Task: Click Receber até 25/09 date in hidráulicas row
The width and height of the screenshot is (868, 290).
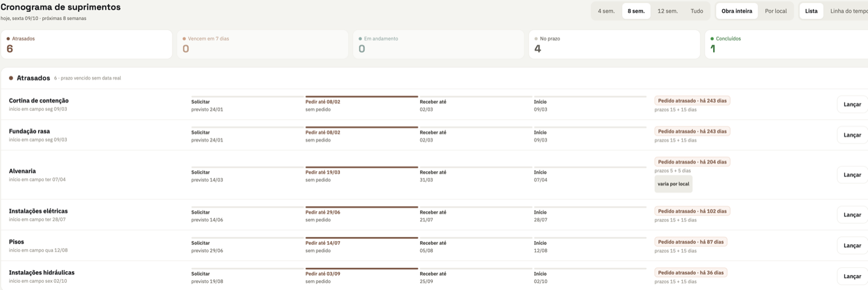Action: pyautogui.click(x=426, y=281)
